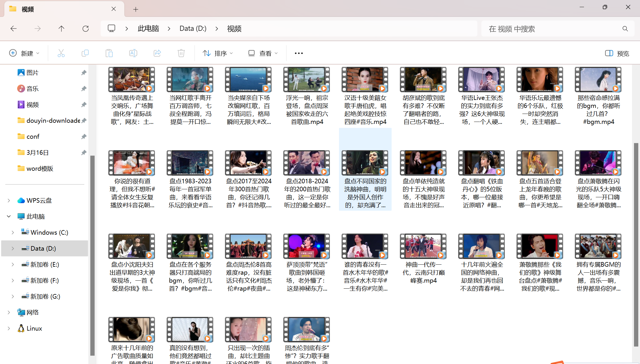Open the 查看 view options menu
The width and height of the screenshot is (640, 364).
(263, 53)
